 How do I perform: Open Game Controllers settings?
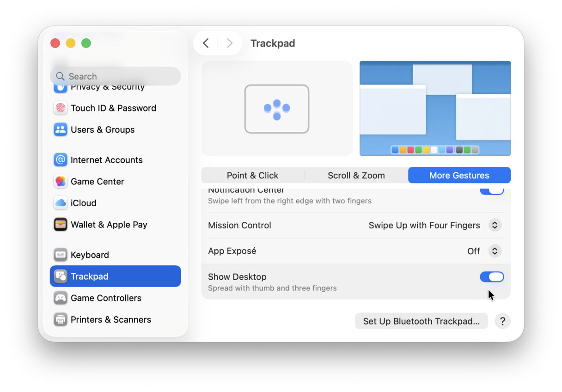coord(116,298)
